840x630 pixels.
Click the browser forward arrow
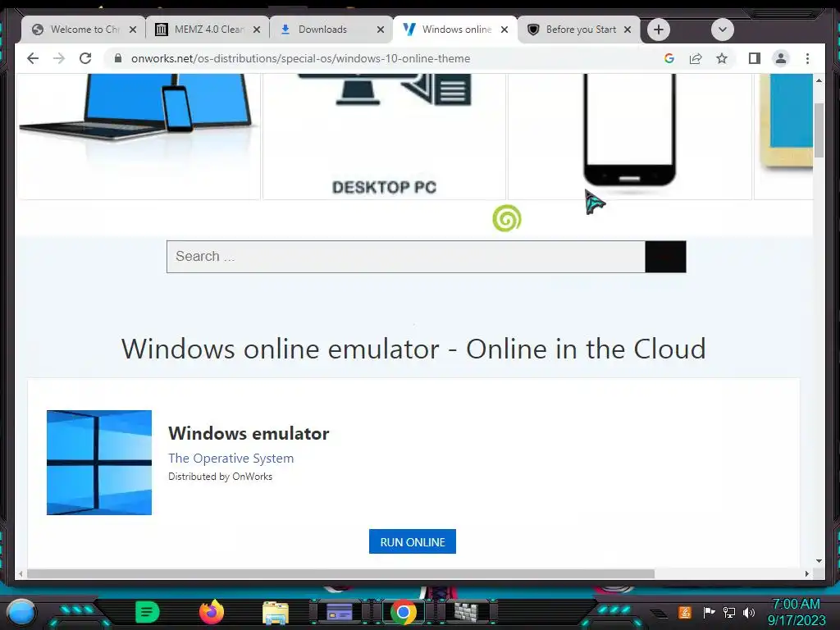pos(59,58)
